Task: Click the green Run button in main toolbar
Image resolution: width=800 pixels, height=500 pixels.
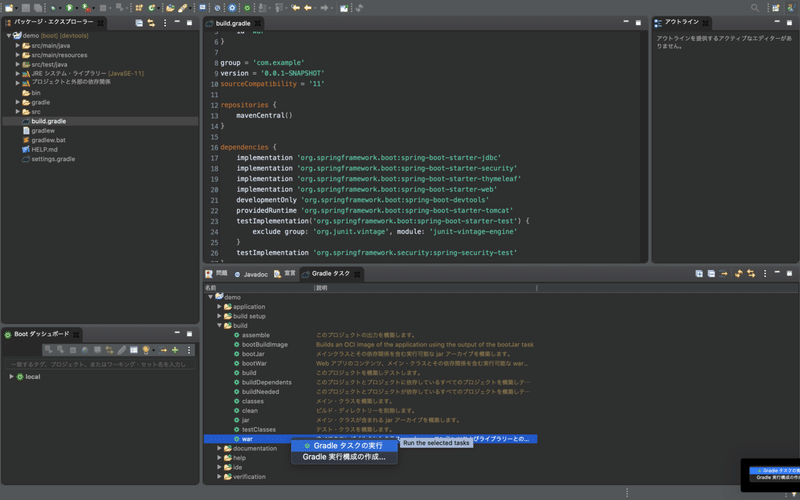Action: (69, 8)
